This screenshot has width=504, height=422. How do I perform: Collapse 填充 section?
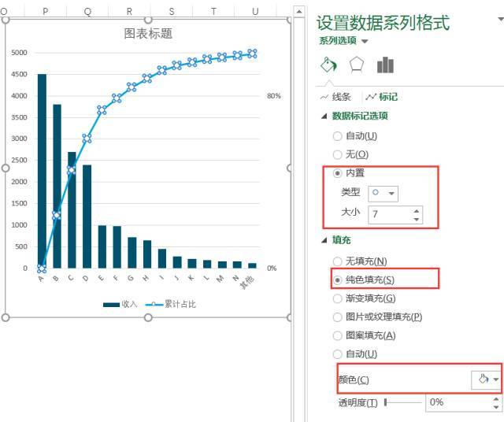tap(324, 240)
